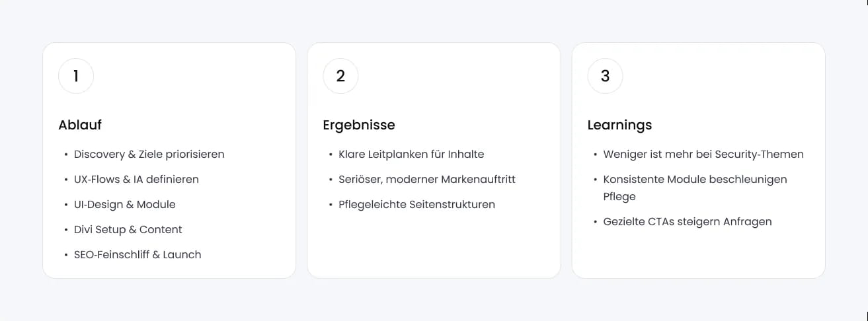Image resolution: width=868 pixels, height=321 pixels.
Task: Click the number 2 circle badge
Action: pos(340,76)
